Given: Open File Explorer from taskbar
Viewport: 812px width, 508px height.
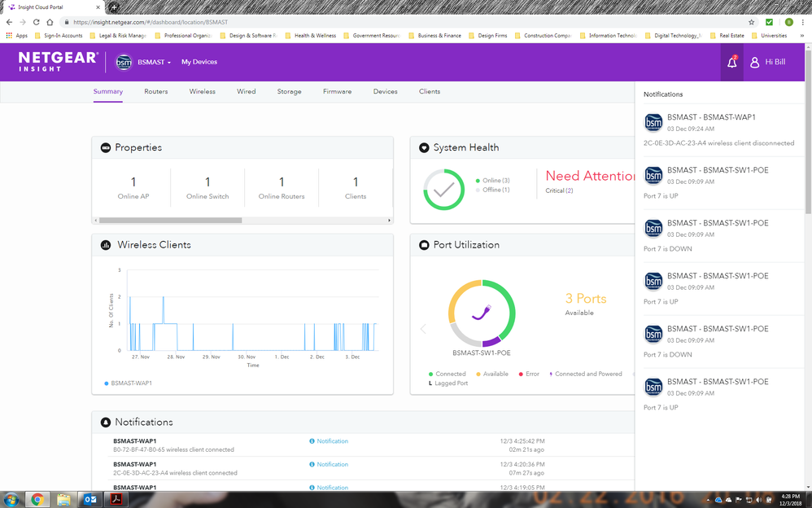Looking at the screenshot, I should point(63,500).
